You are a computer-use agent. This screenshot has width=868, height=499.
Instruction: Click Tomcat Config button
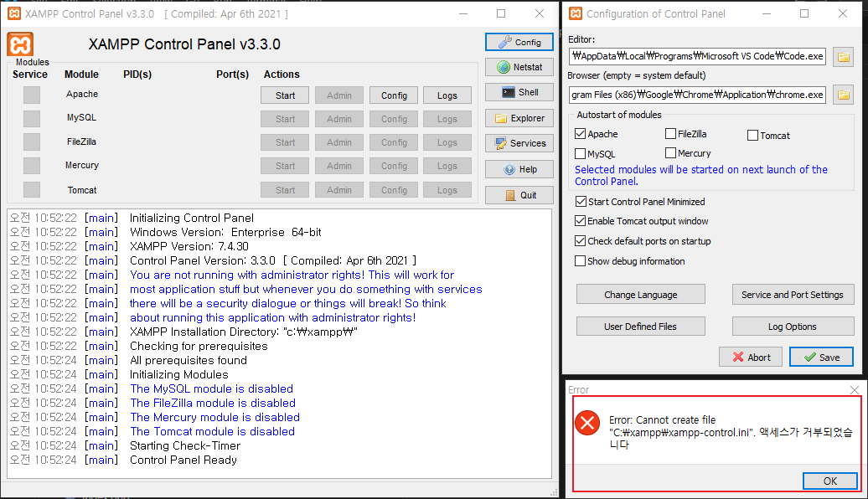coord(394,190)
